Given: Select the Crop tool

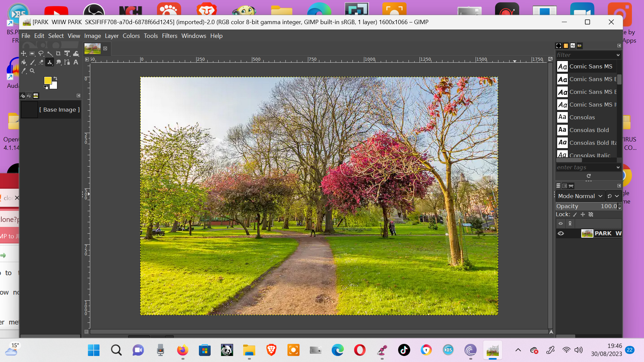Looking at the screenshot, I should tap(58, 54).
